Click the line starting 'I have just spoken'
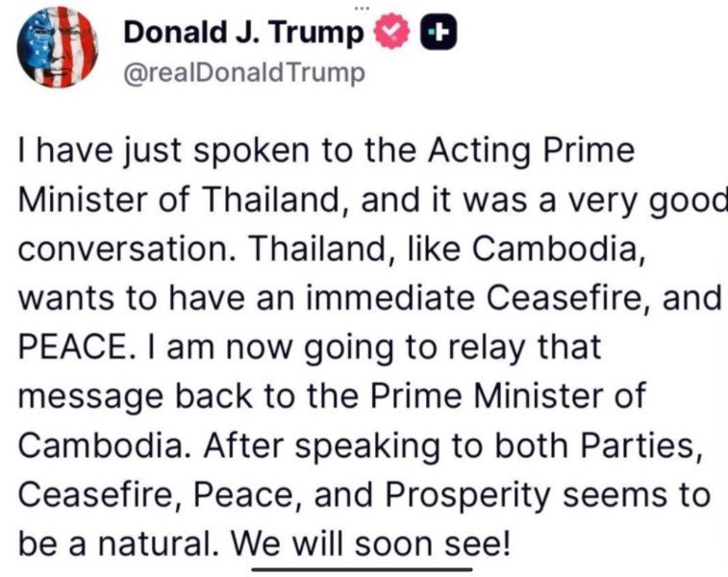This screenshot has width=728, height=577. coord(326,152)
